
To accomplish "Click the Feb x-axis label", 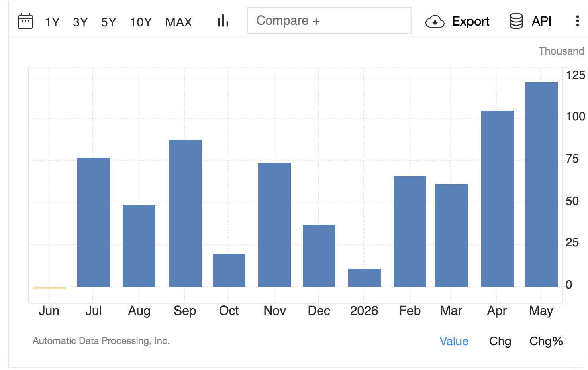I will pos(410,311).
